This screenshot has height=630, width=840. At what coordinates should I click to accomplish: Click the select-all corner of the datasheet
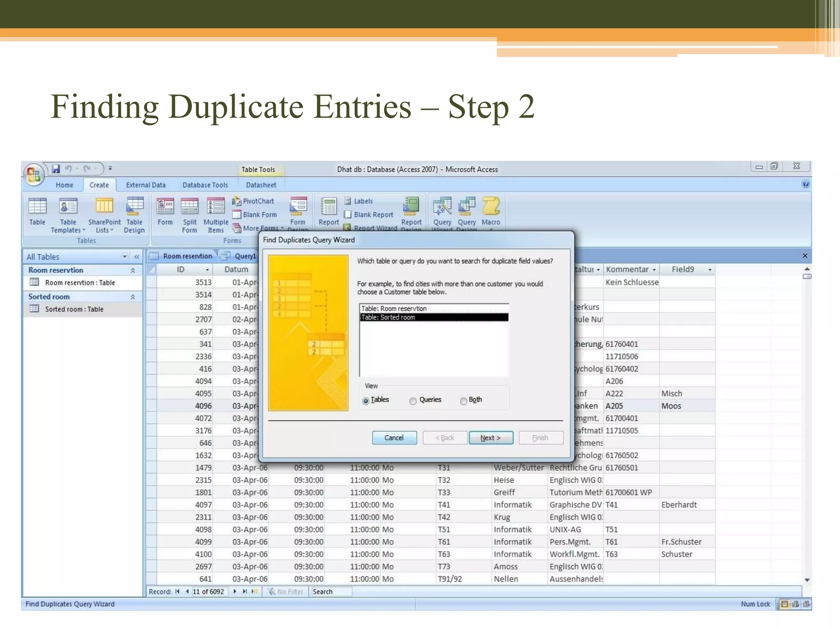[151, 269]
